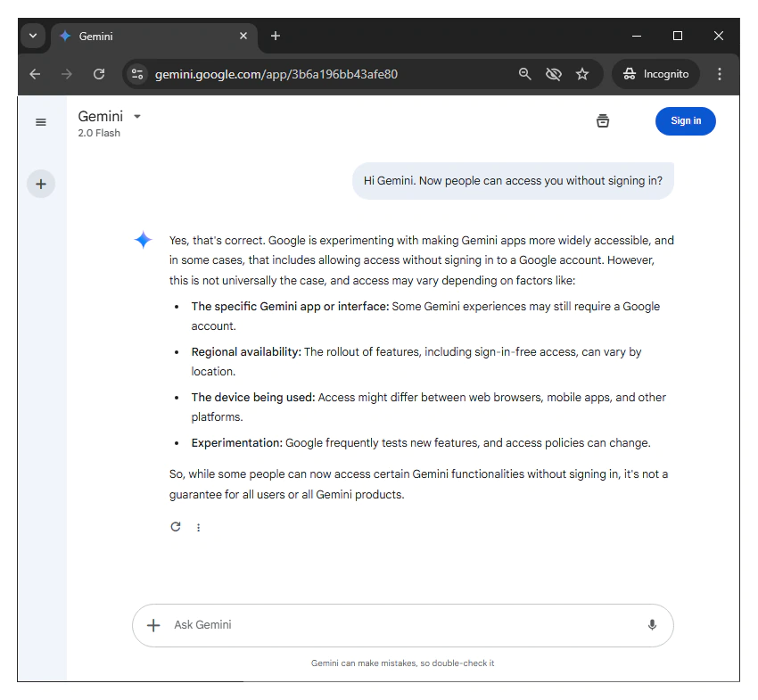Minimize the browser window

[x=637, y=36]
